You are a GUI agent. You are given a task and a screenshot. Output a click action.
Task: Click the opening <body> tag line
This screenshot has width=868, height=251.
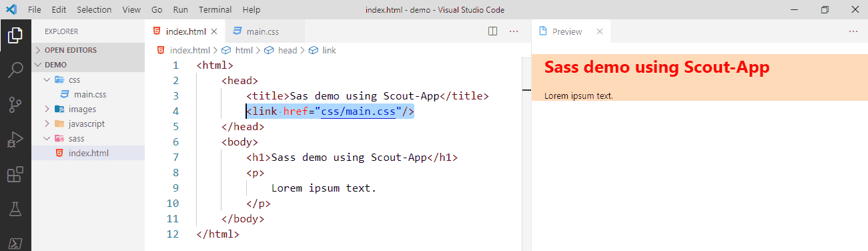click(x=240, y=142)
